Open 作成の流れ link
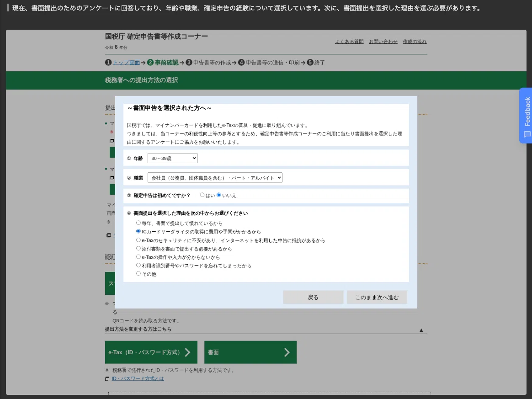This screenshot has width=532, height=399. 415,42
